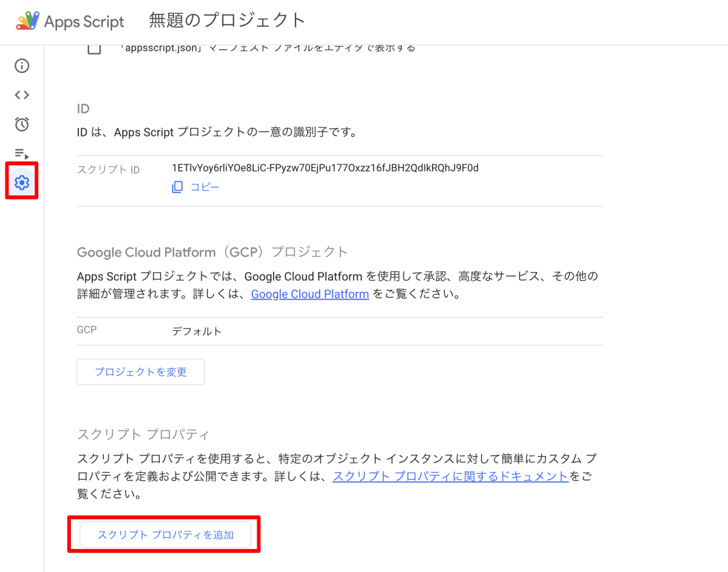Open Project Settings gear icon

pyautogui.click(x=22, y=181)
